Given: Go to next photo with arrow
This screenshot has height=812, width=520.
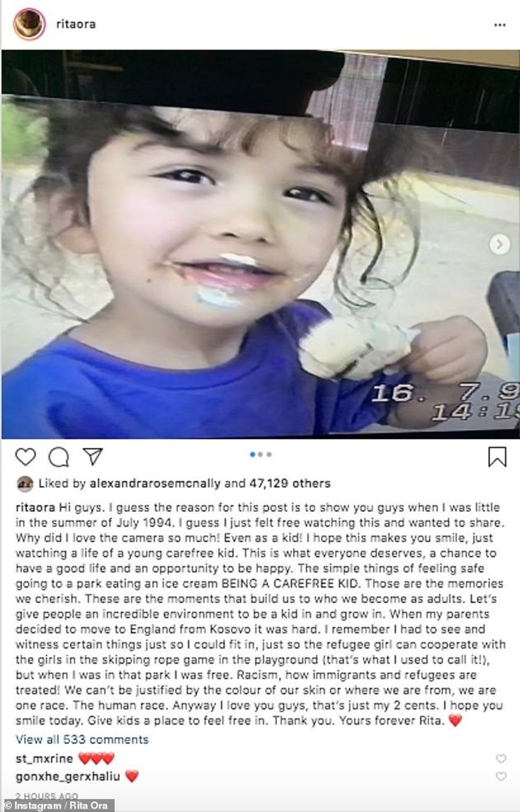Looking at the screenshot, I should click(499, 244).
